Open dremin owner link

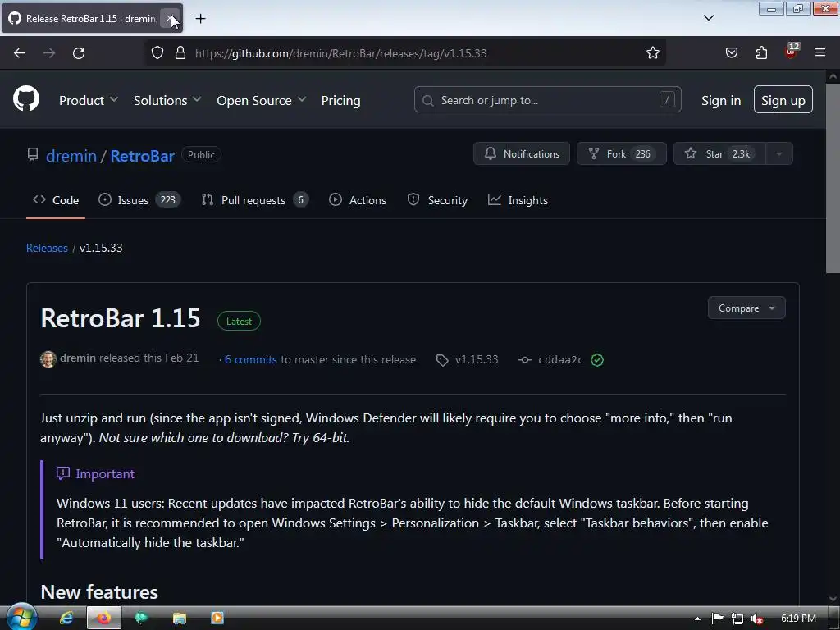pos(71,156)
